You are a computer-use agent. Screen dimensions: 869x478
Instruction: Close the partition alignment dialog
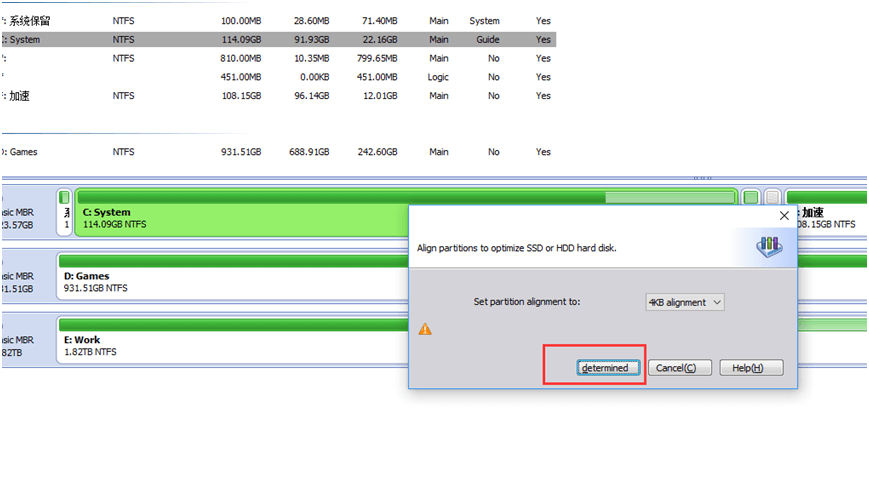783,215
